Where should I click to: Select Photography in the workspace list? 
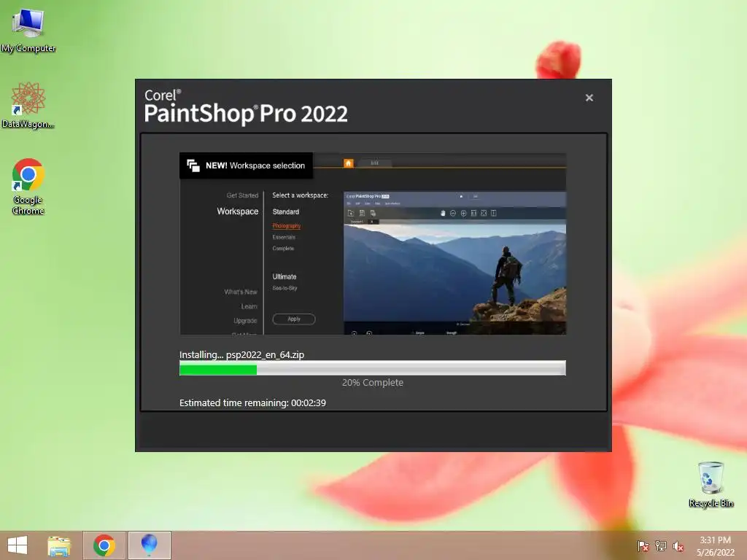tap(286, 226)
